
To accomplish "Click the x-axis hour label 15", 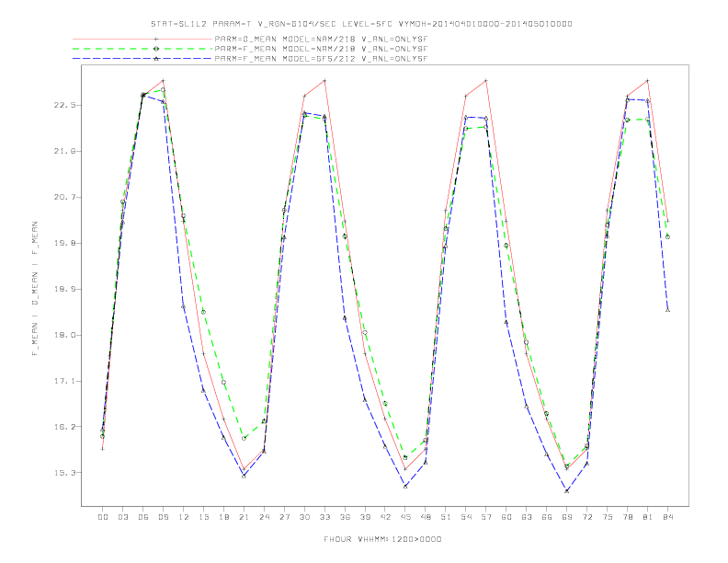I will pos(203,517).
